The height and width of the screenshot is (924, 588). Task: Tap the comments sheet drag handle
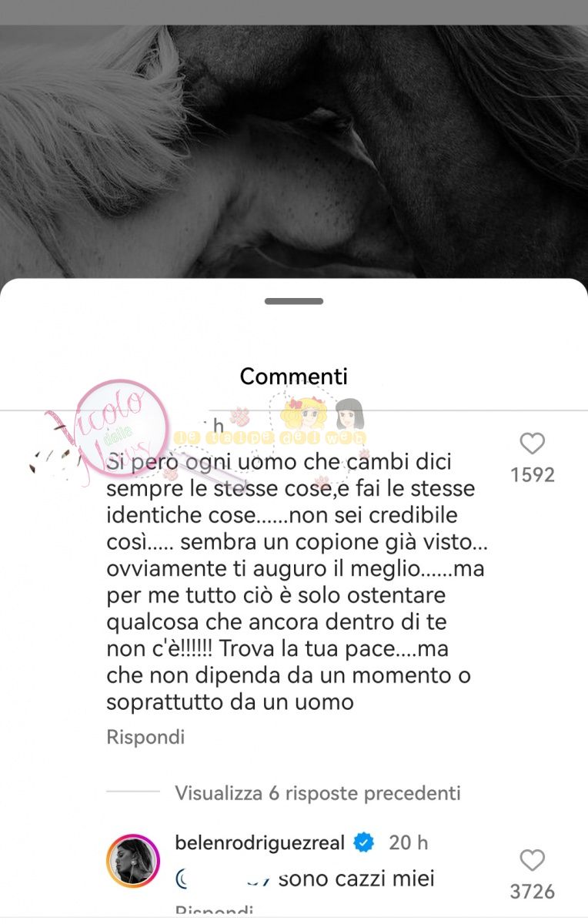coord(294,301)
